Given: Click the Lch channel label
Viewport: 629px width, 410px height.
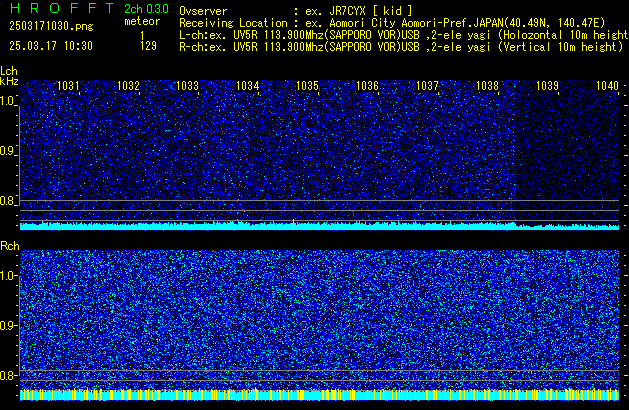Looking at the screenshot, I should click(9, 71).
